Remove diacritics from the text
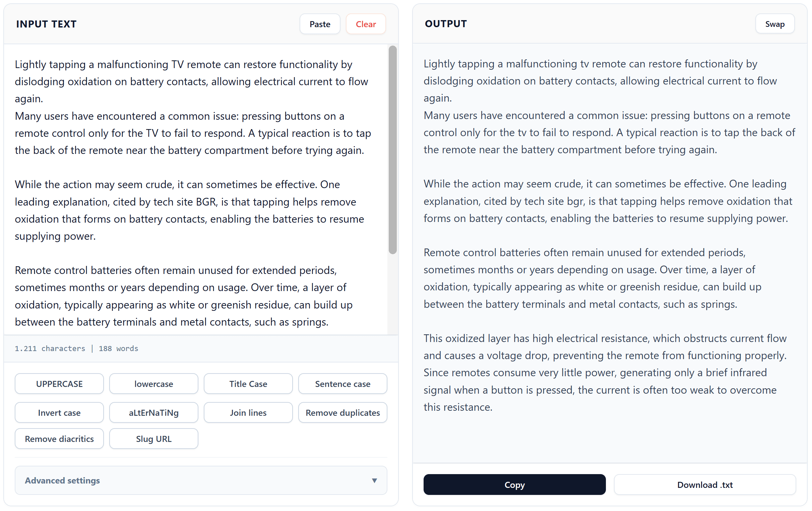This screenshot has height=511, width=812. pyautogui.click(x=59, y=439)
